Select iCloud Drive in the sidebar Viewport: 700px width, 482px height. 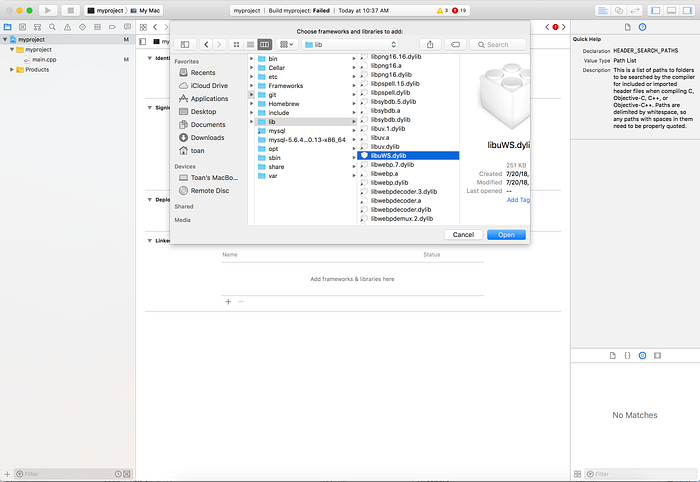210,86
